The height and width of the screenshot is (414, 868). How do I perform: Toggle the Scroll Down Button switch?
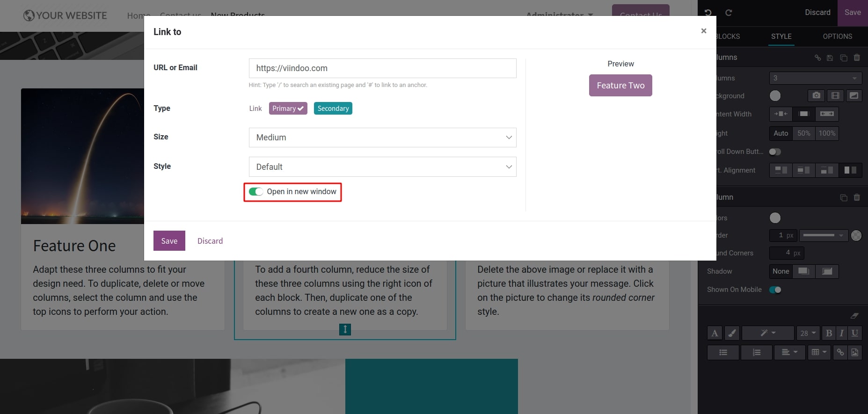point(775,152)
